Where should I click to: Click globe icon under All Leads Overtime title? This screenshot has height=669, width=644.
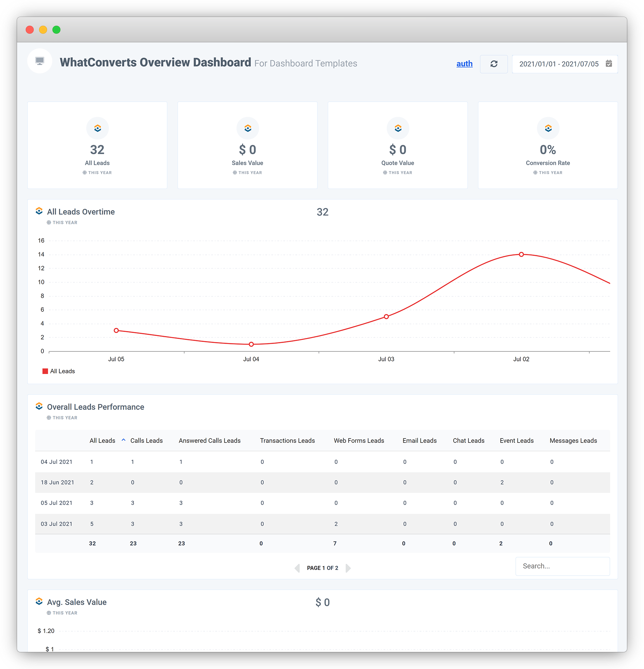pos(49,223)
